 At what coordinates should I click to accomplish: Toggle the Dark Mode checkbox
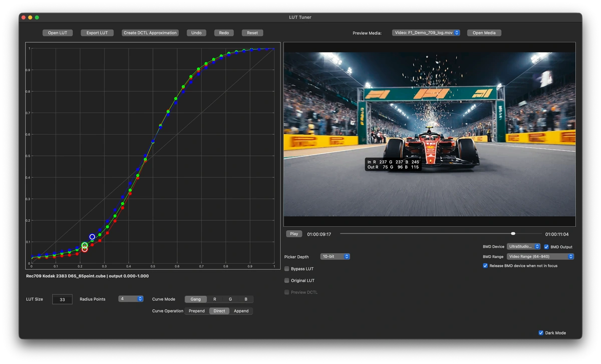tap(541, 333)
